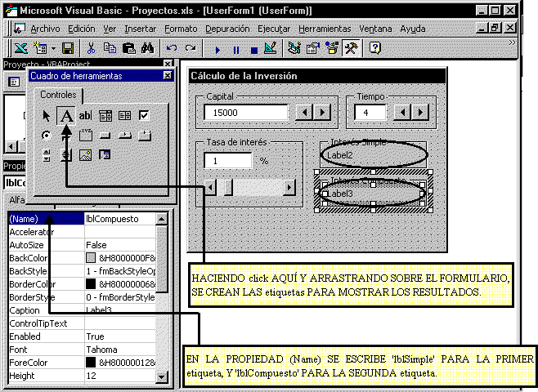Open the Insertar menu
Screen dimensions: 538x392
141,29
